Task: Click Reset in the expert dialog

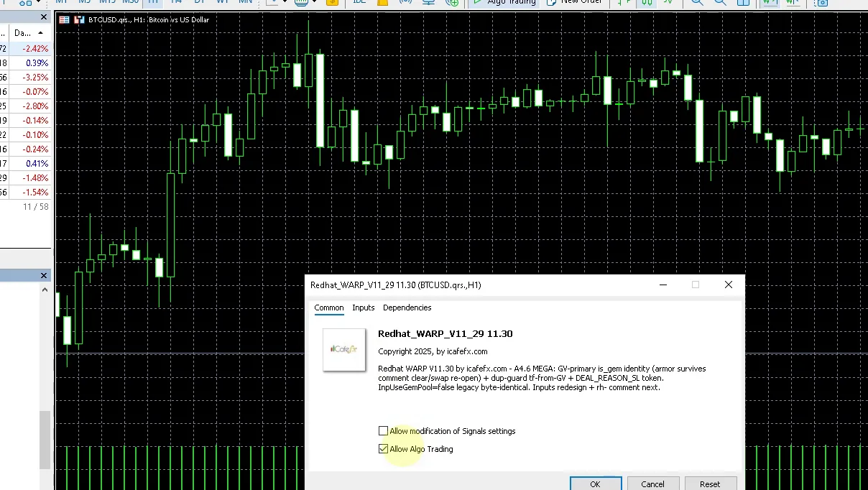Action: tap(710, 484)
